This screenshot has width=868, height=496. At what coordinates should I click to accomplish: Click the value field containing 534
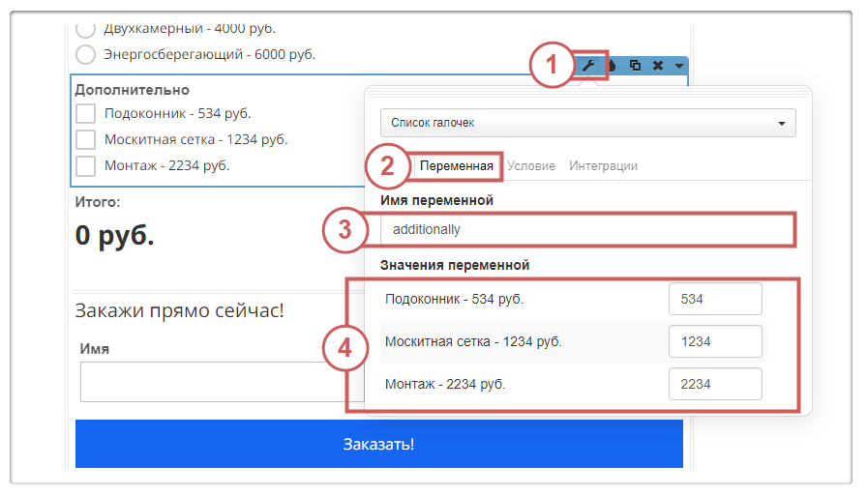[x=715, y=300]
